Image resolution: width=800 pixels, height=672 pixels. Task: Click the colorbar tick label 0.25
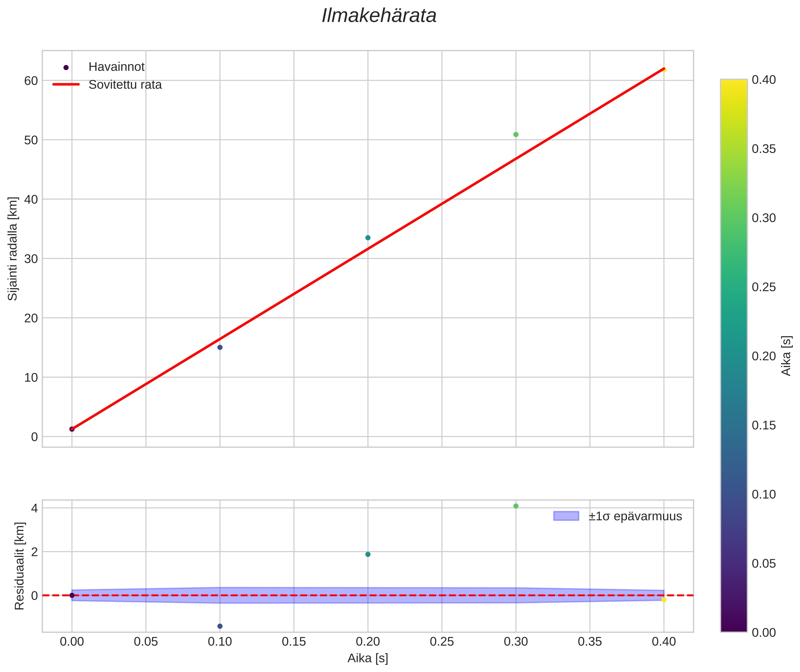tap(763, 287)
